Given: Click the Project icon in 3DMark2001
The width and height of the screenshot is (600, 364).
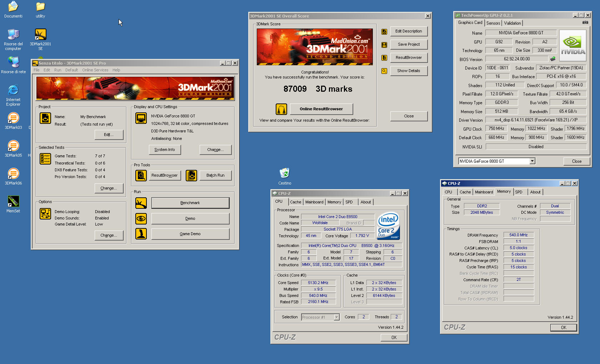Looking at the screenshot, I should click(45, 118).
